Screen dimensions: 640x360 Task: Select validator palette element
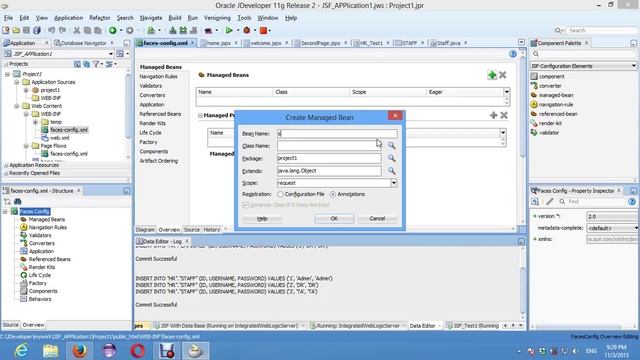549,133
